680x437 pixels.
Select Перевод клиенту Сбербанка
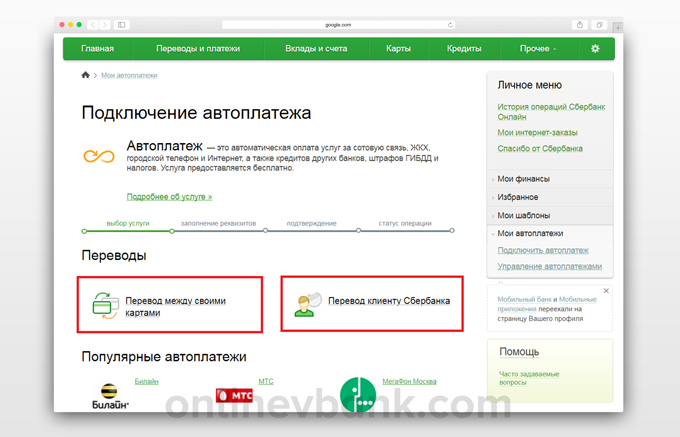[372, 304]
